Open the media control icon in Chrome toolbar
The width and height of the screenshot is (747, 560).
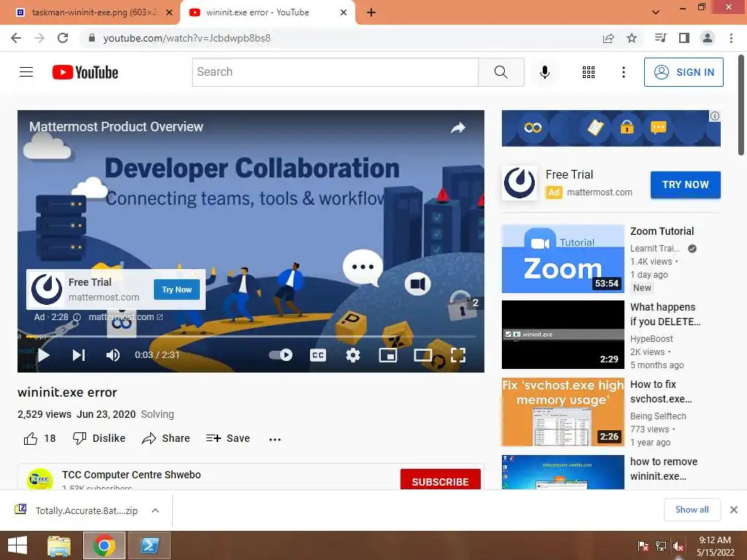[660, 38]
